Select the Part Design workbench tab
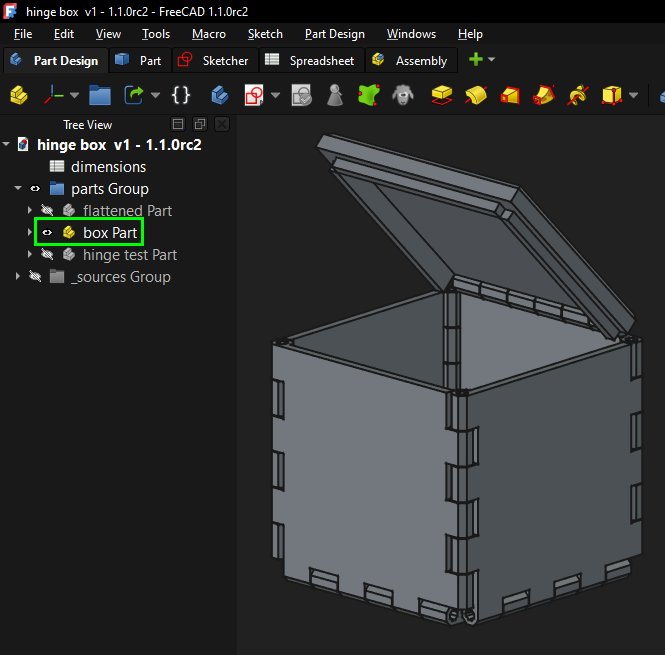The width and height of the screenshot is (665, 655). (x=56, y=60)
